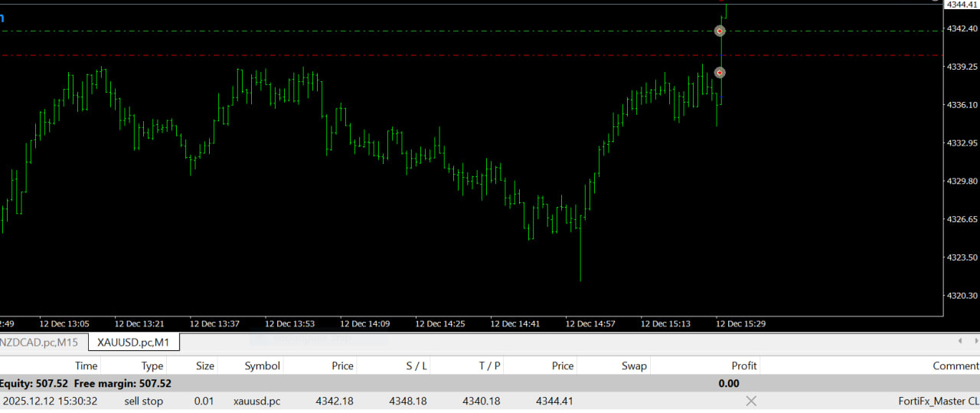Select the XAUUSD.pc,M1 chart tab
The image size is (980, 413).
click(133, 342)
